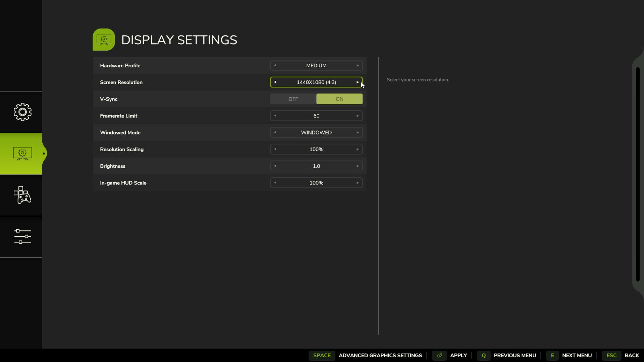Select the Framerate Limit row label
644x362 pixels.
[x=118, y=116]
